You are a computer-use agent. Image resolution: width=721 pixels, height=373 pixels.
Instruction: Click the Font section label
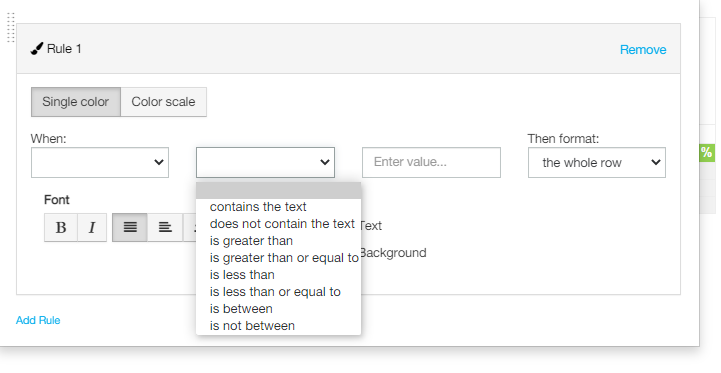pyautogui.click(x=57, y=200)
